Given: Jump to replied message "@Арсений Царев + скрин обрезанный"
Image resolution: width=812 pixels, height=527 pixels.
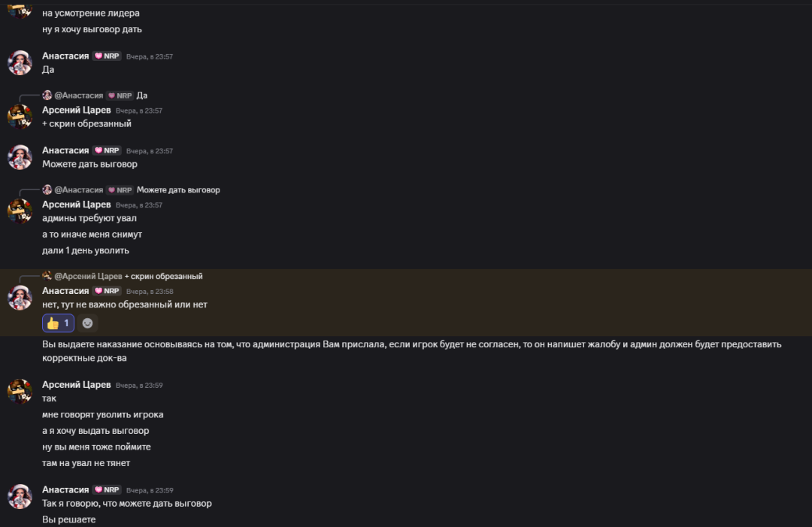Looking at the screenshot, I should click(163, 277).
